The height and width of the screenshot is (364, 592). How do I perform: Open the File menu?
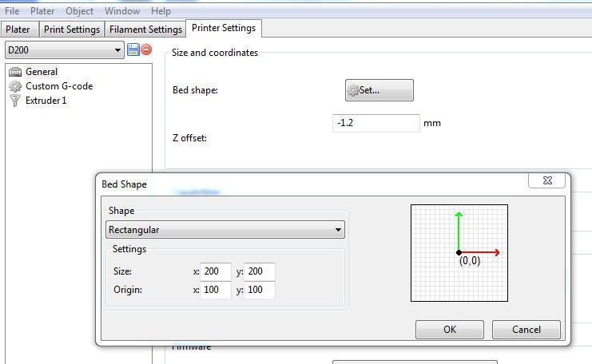(12, 11)
